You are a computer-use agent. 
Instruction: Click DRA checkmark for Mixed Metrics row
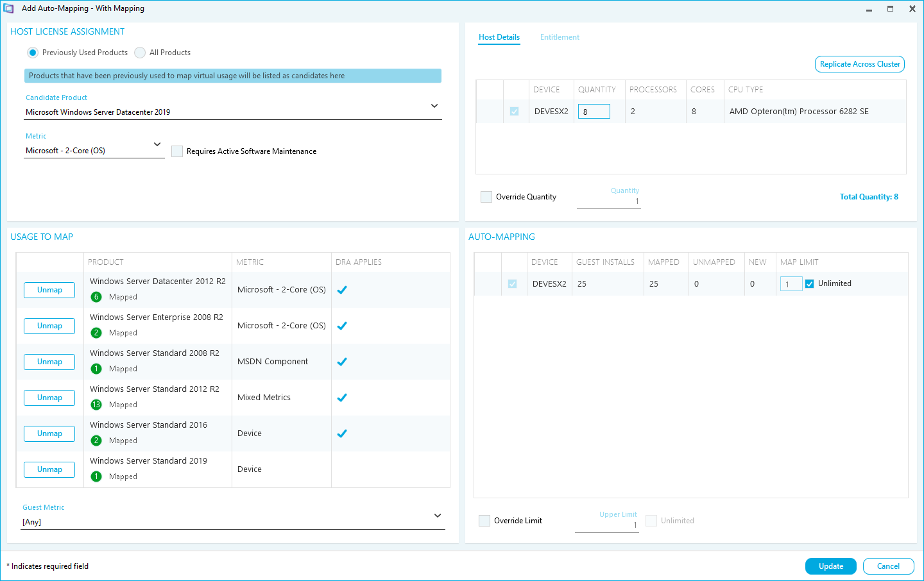pyautogui.click(x=342, y=398)
